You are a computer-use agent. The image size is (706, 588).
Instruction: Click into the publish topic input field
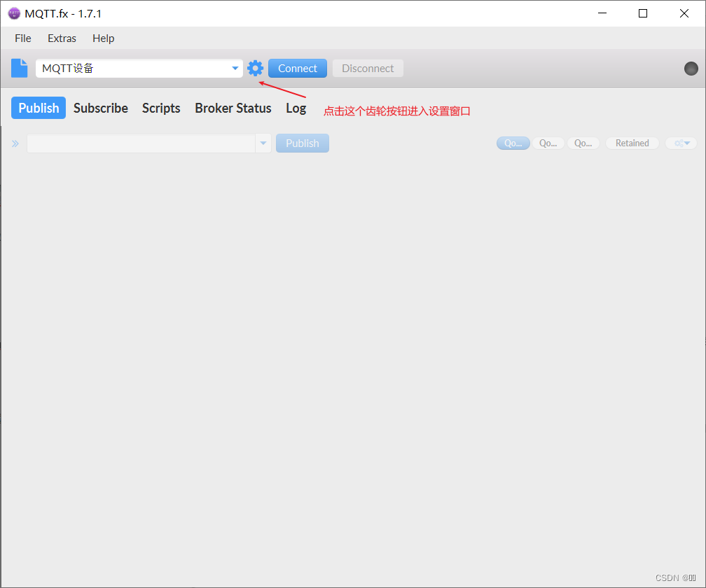[141, 143]
